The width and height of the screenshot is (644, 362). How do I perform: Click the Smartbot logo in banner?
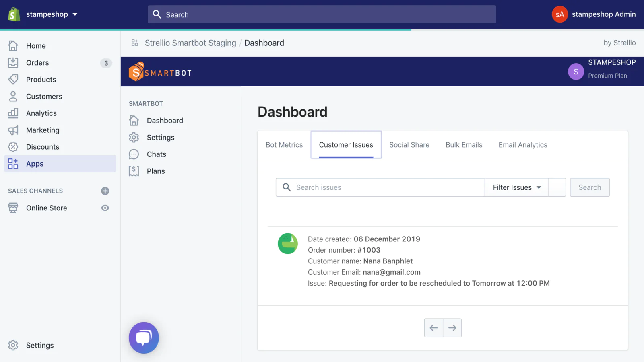160,72
